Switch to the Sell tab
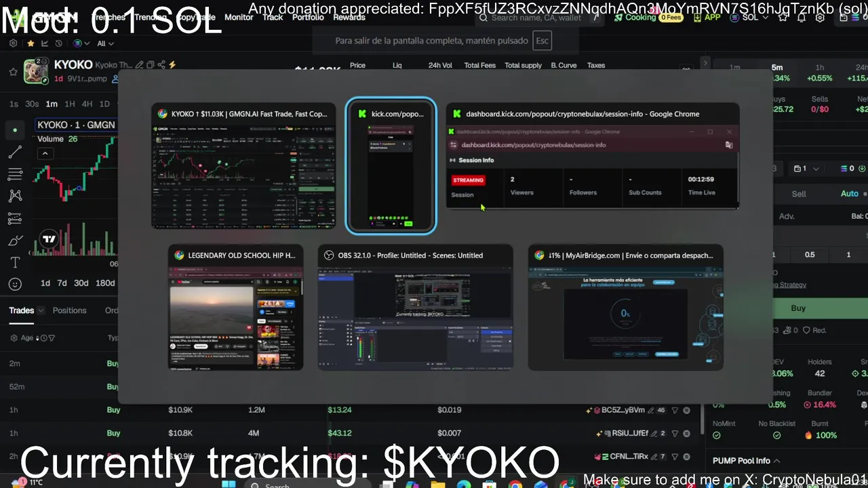The height and width of the screenshot is (488, 868). point(799,194)
